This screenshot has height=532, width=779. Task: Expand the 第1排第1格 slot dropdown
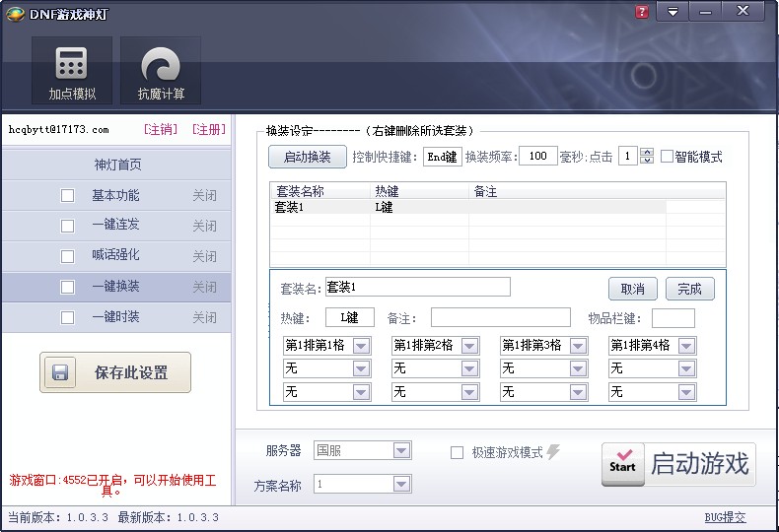click(x=361, y=346)
